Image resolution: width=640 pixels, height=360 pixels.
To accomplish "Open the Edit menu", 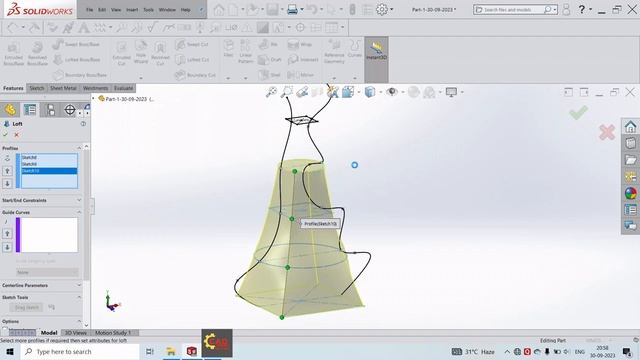I will pos(102,9).
